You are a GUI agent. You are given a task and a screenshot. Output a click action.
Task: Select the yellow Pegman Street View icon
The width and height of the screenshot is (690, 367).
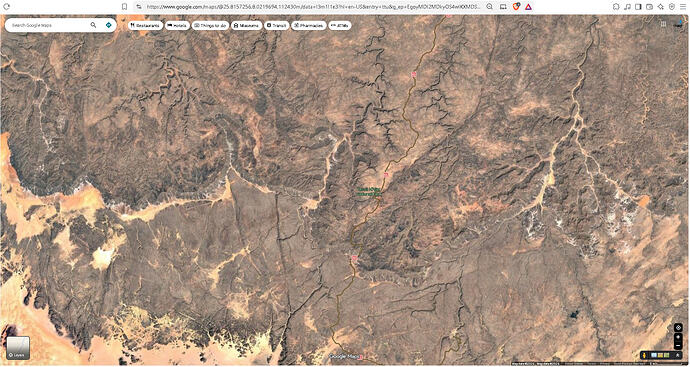pyautogui.click(x=644, y=355)
